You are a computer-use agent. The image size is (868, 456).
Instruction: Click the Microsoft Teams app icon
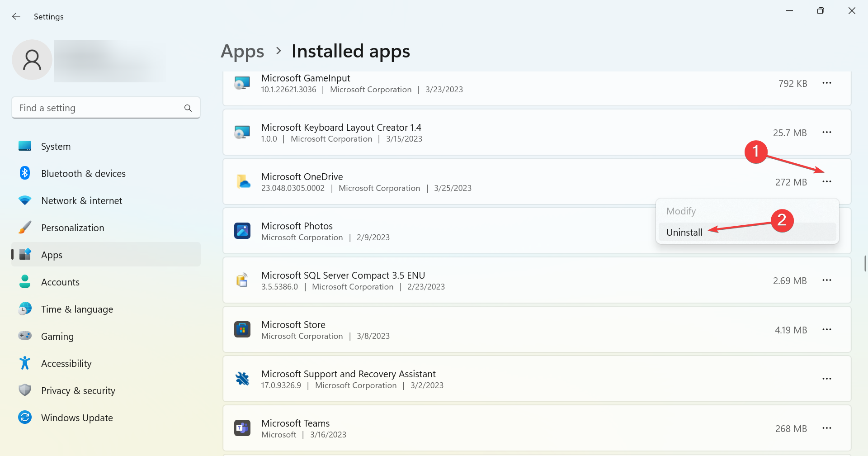(242, 428)
